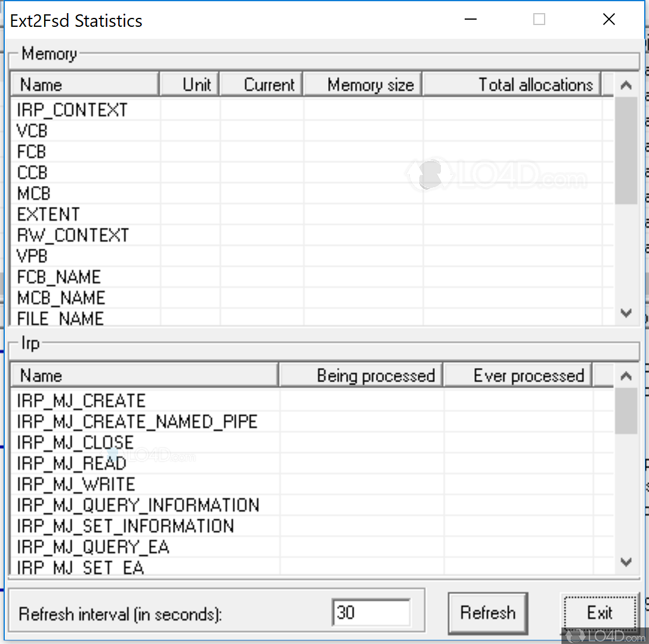This screenshot has height=644, width=649.
Task: Click the Being processed column header
Action: pyautogui.click(x=361, y=376)
